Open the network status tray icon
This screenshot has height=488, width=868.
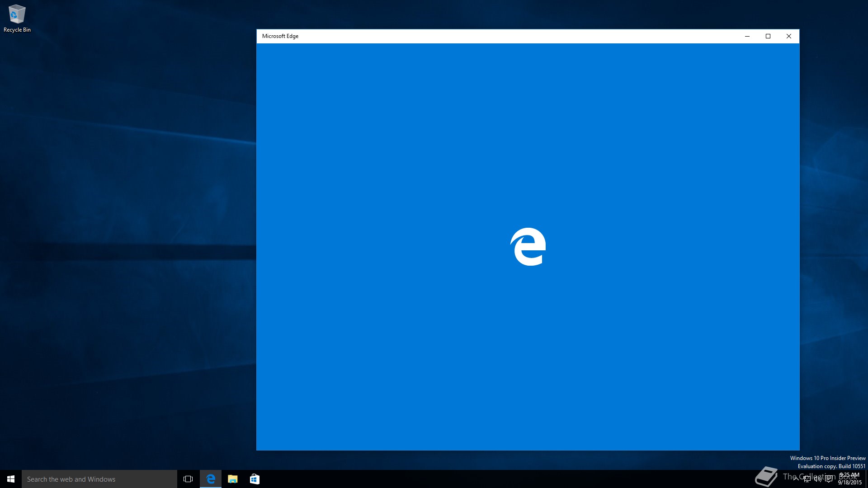[807, 479]
